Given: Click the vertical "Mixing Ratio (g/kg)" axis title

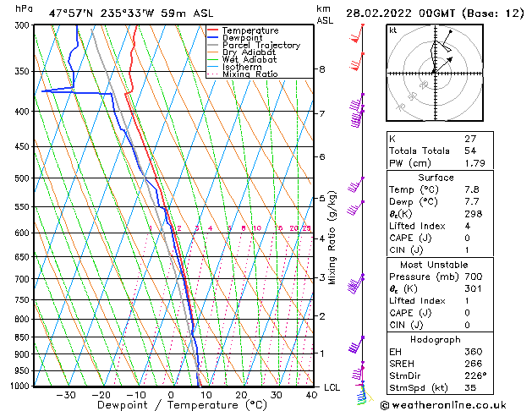Looking at the screenshot, I should pos(332,238).
